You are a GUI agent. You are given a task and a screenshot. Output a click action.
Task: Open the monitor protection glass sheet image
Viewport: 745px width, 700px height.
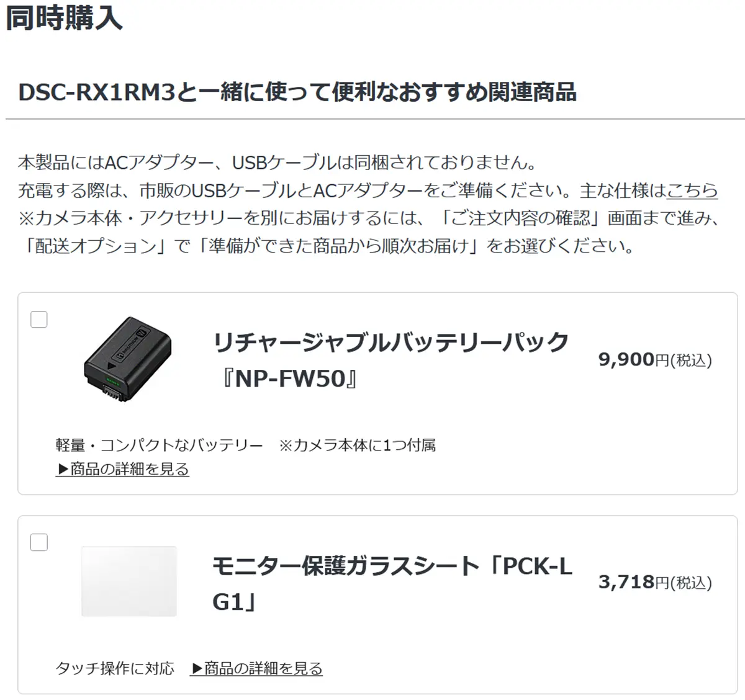click(129, 581)
